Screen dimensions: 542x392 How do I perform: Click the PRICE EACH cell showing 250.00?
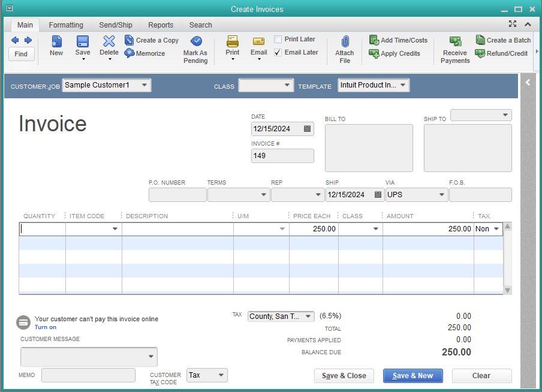click(x=314, y=229)
